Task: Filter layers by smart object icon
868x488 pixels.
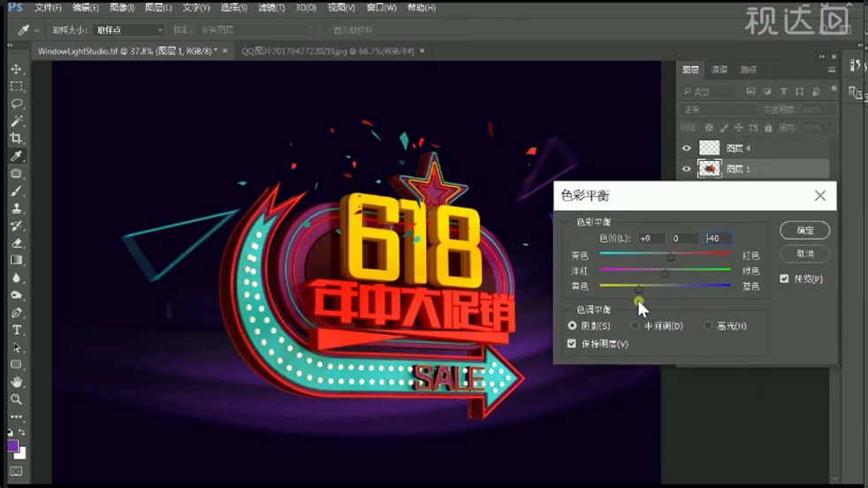Action: tap(816, 91)
